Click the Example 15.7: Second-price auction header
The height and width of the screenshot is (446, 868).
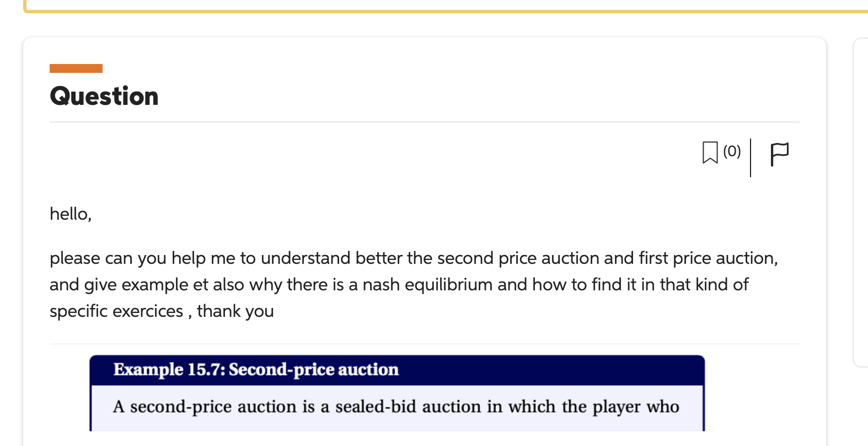click(x=256, y=369)
